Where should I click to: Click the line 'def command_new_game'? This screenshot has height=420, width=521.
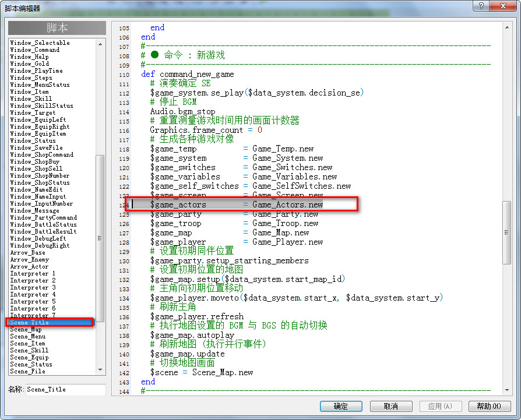[x=188, y=74]
